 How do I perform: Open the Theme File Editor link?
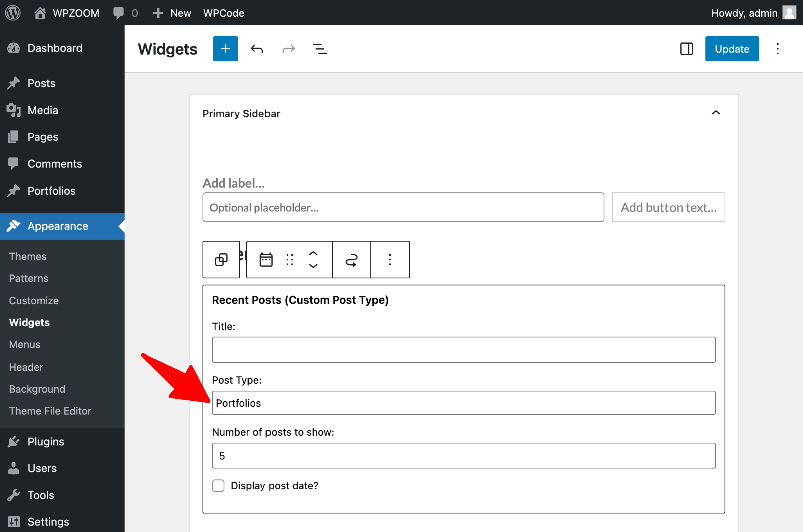point(50,411)
